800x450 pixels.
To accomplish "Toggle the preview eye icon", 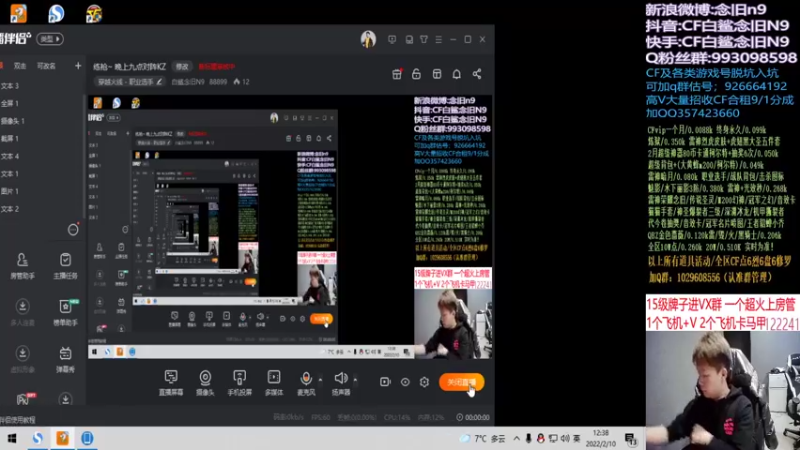I will [x=405, y=382].
